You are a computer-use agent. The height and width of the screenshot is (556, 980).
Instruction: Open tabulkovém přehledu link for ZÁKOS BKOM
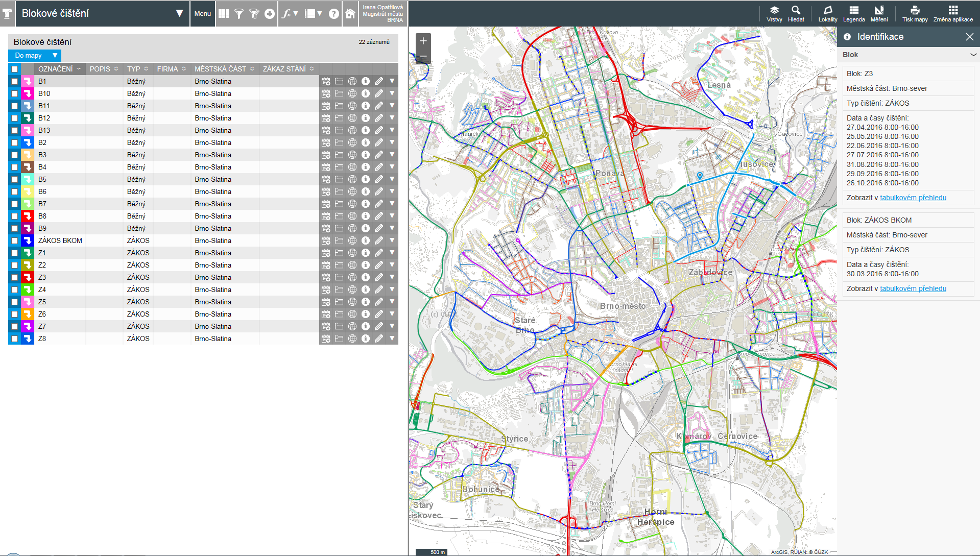pos(913,288)
